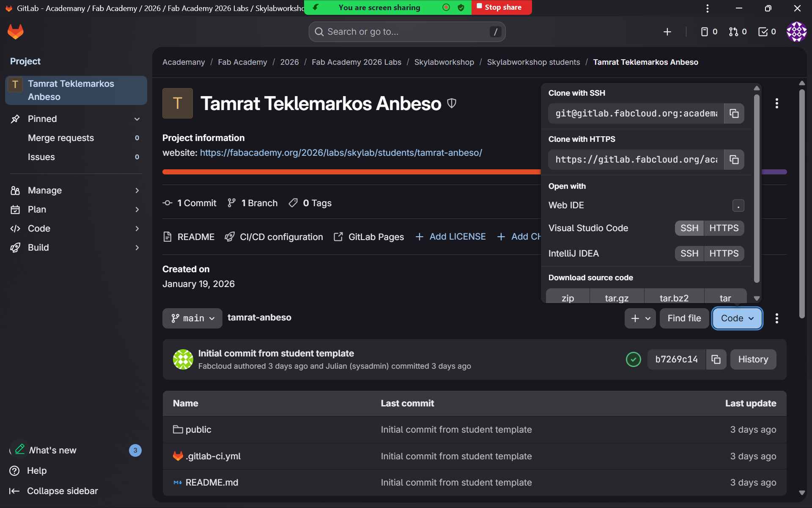Open IntelliJ IDEA via HTTPS
Image resolution: width=812 pixels, height=508 pixels.
coord(724,254)
